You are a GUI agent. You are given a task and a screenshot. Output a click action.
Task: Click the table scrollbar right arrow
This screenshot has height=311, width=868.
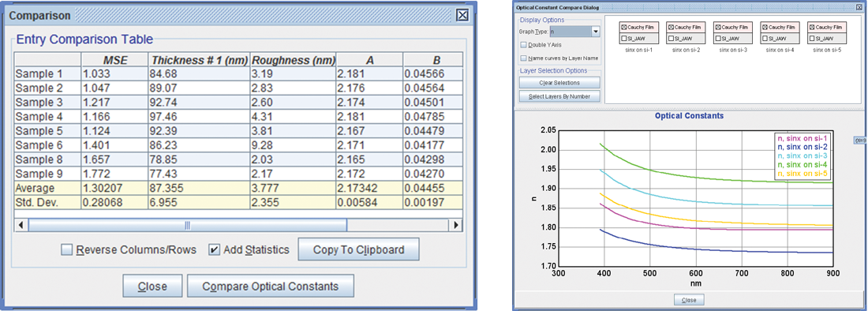[x=456, y=225]
